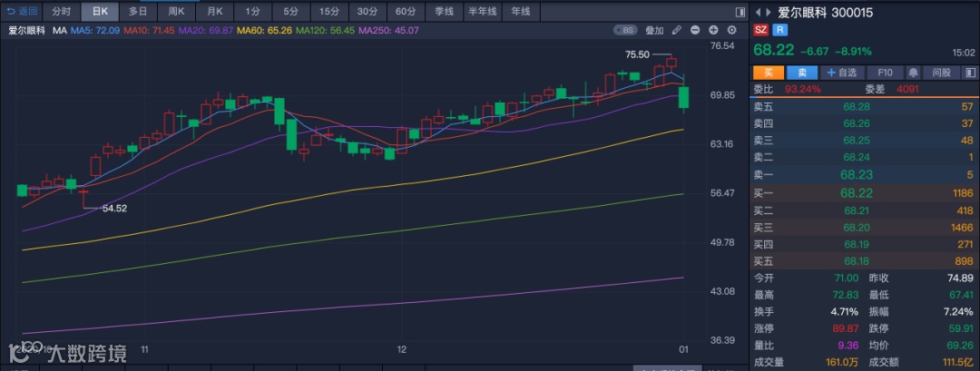Click the last large green candlestick
Viewport: 980px width, 371px height.
(684, 97)
